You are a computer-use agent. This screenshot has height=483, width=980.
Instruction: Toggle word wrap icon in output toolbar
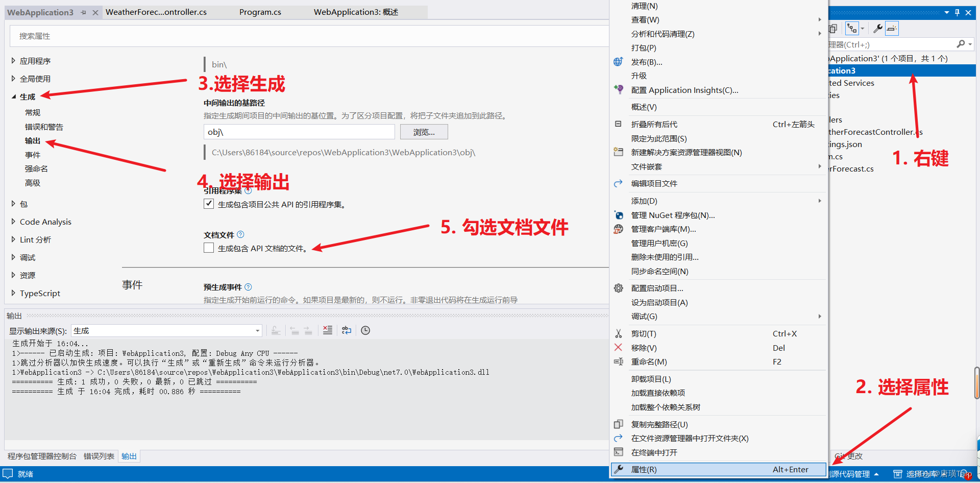tap(347, 330)
